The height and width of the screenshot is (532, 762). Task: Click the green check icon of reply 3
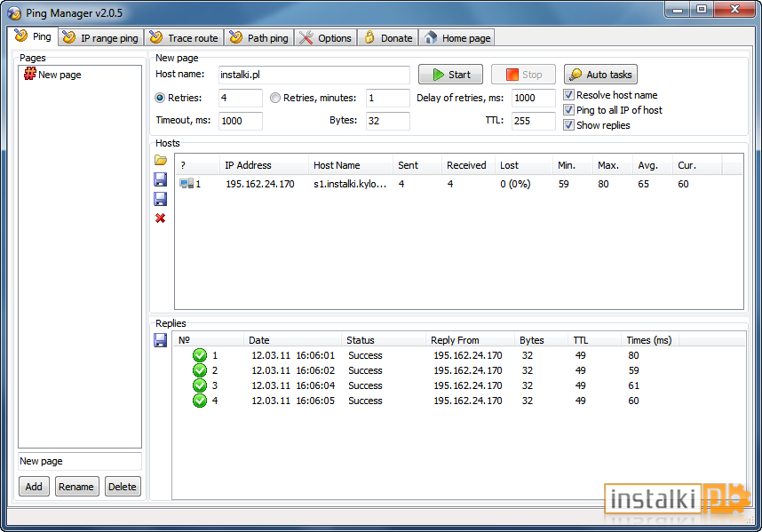click(x=200, y=385)
